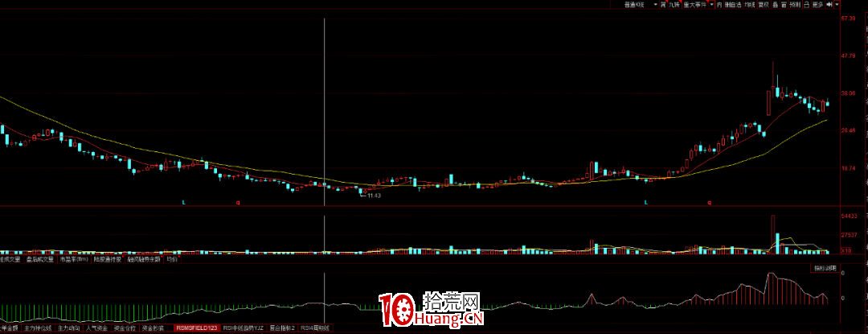Switch to the 市盈率(ttm) tab
The width and height of the screenshot is (868, 334).
click(74, 258)
